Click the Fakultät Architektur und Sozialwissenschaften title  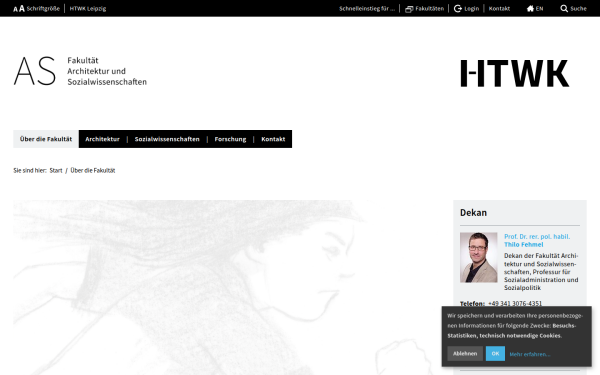[x=107, y=71]
